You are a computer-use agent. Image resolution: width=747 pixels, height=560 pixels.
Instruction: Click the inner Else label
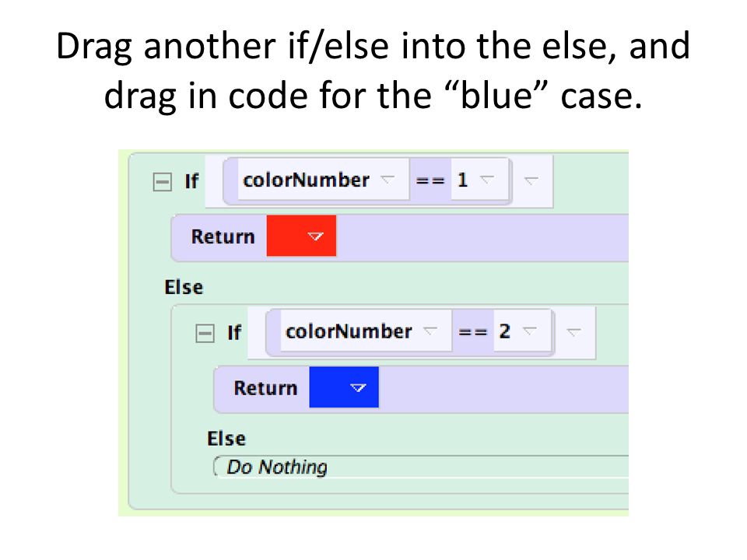coord(226,439)
